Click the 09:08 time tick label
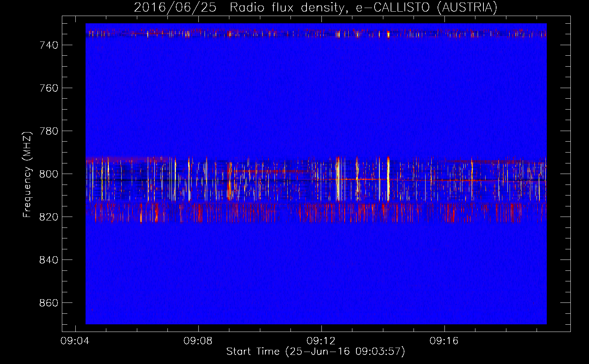This screenshot has width=589, height=364. 198,341
